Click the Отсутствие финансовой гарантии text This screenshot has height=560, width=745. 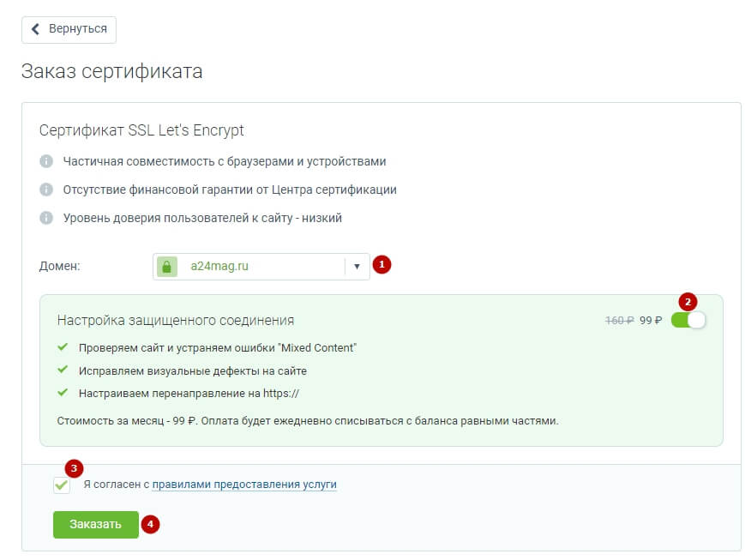pyautogui.click(x=230, y=190)
